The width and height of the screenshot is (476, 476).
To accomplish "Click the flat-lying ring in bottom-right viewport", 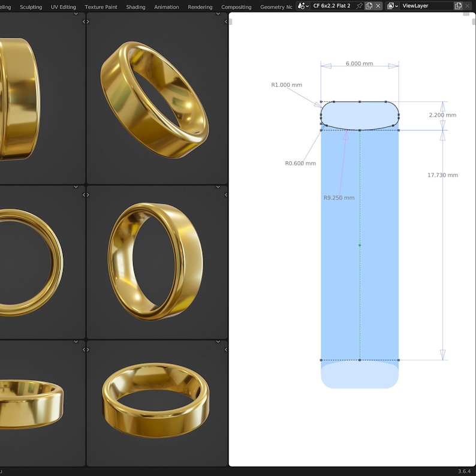I will (x=155, y=422).
